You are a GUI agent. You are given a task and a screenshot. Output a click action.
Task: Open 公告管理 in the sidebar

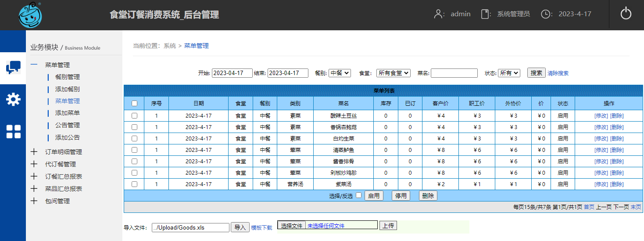click(x=68, y=125)
